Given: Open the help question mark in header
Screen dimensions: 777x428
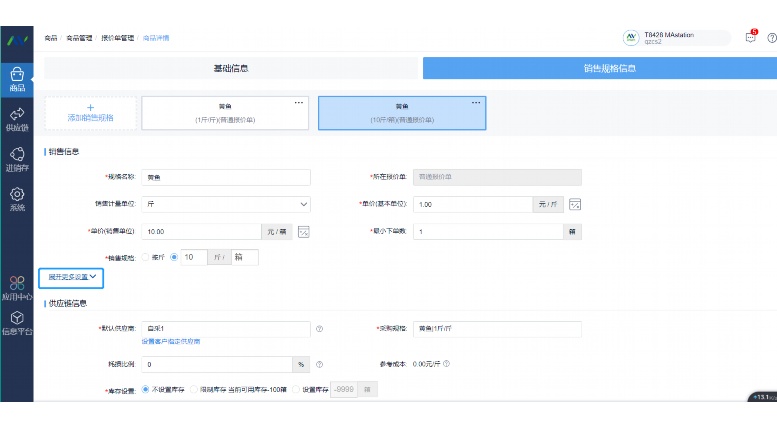Looking at the screenshot, I should [772, 38].
